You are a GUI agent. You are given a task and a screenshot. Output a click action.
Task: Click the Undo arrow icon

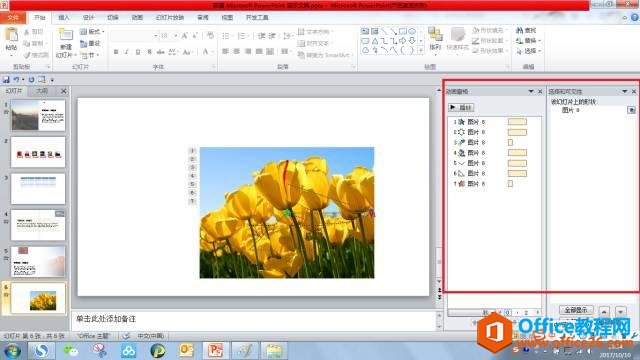16,80
